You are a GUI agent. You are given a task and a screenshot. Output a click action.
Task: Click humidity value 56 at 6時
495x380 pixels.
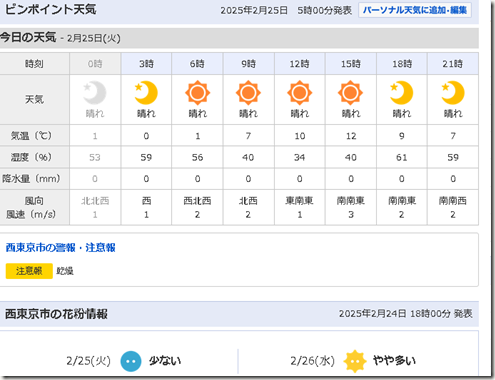197,157
